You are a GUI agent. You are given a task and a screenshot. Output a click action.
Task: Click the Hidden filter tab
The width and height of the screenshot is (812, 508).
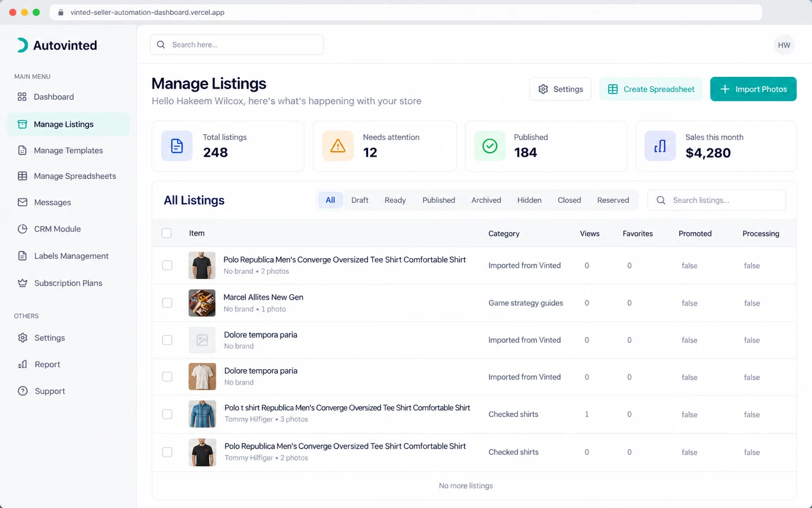[529, 200]
